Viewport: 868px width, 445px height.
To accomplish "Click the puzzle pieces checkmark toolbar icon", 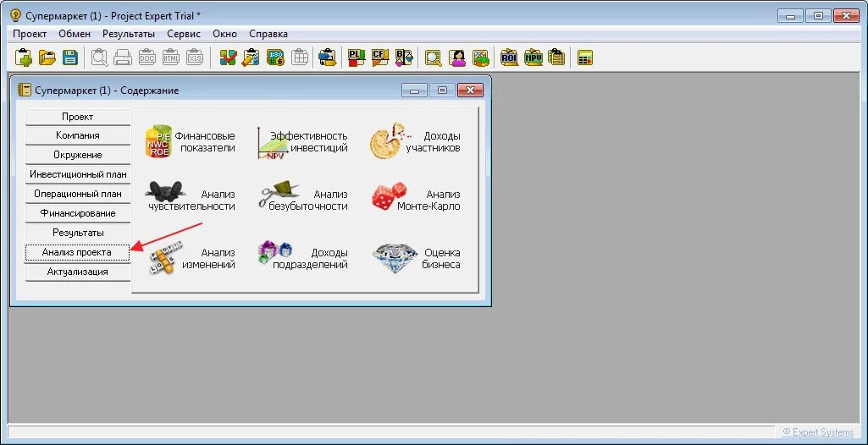I will (x=228, y=58).
